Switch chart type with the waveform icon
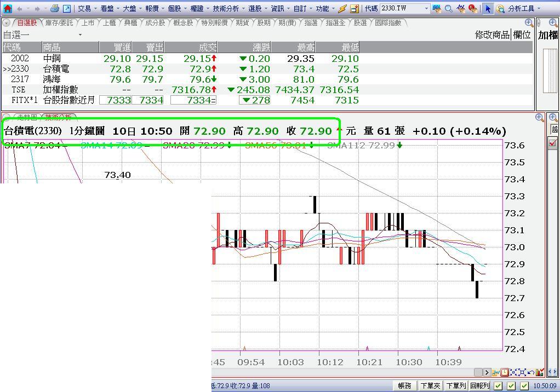 495,372
